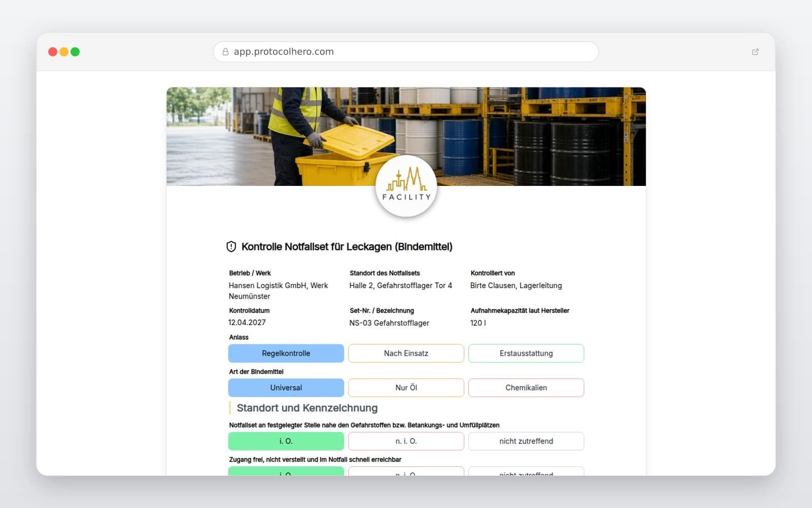Image resolution: width=812 pixels, height=508 pixels.
Task: Click the red close window dot
Action: pos(53,52)
